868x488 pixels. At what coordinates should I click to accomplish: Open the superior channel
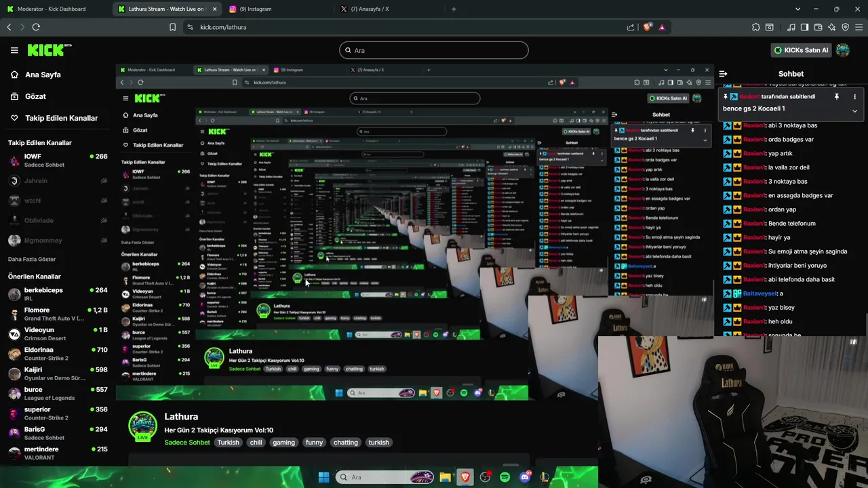[x=58, y=413]
